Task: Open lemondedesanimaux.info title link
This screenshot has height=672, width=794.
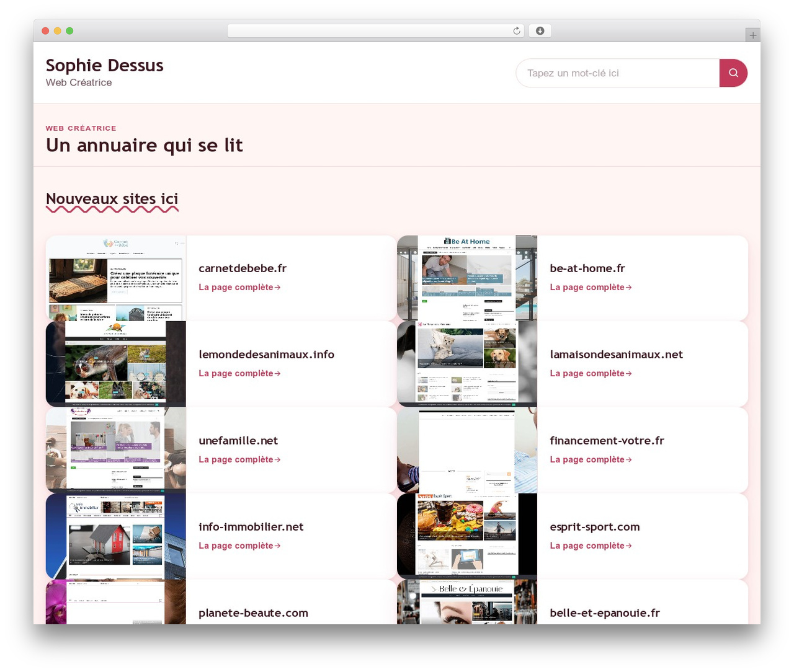Action: pos(266,355)
